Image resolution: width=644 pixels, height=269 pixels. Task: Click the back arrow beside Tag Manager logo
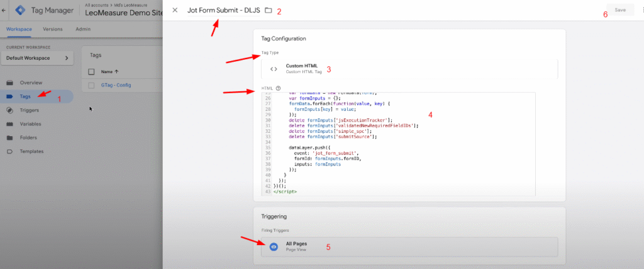3,10
